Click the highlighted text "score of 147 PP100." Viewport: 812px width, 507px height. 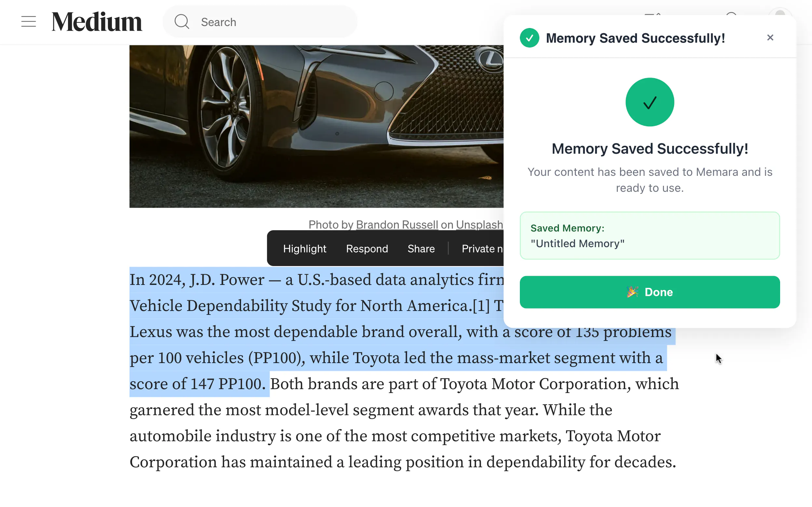coord(198,384)
